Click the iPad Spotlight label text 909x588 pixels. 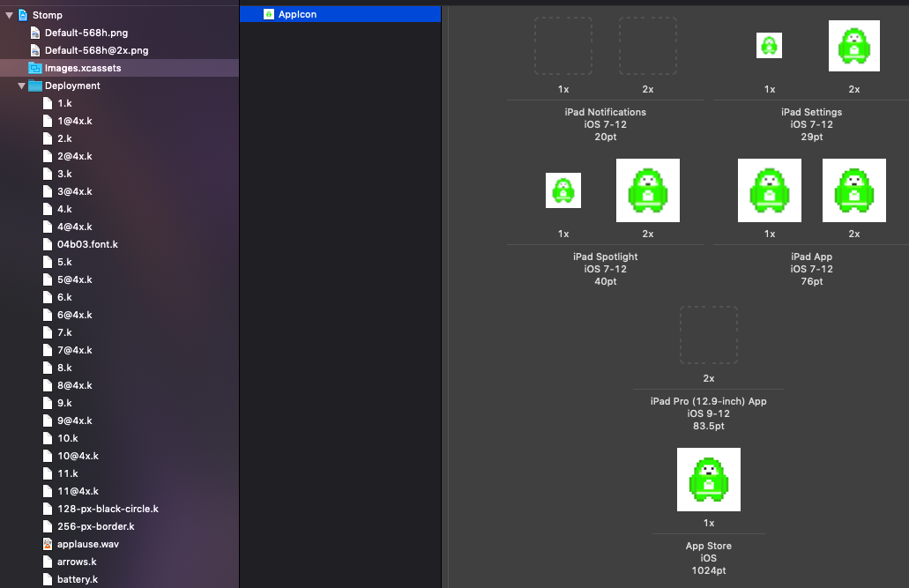(x=605, y=257)
